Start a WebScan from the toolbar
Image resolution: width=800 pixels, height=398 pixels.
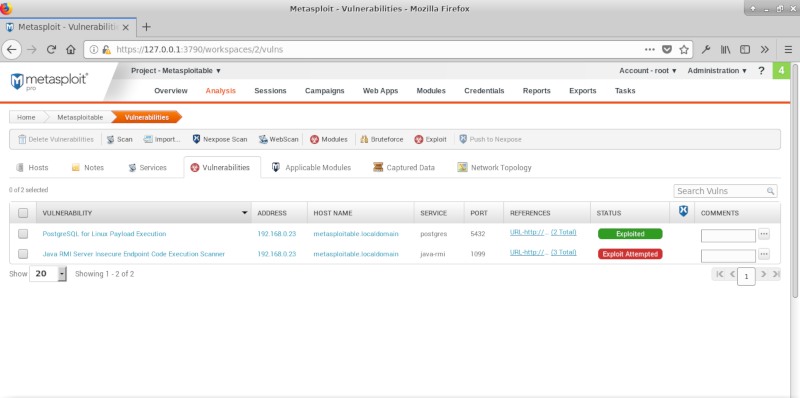pos(278,139)
